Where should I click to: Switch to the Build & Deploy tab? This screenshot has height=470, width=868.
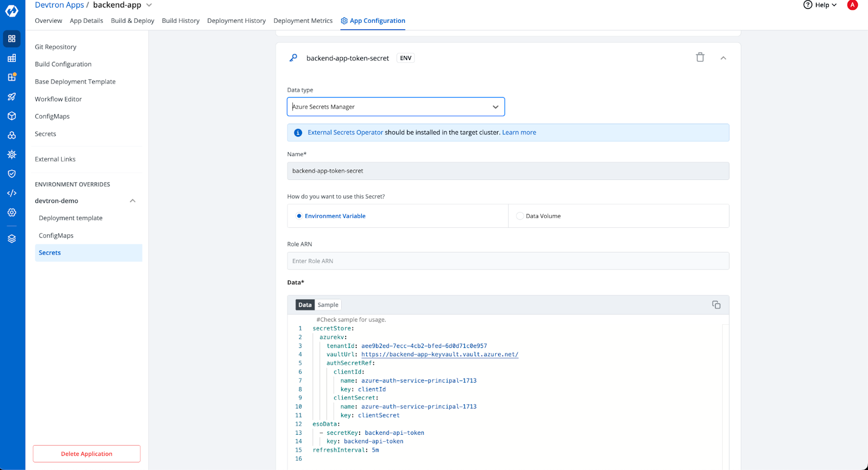(x=132, y=21)
